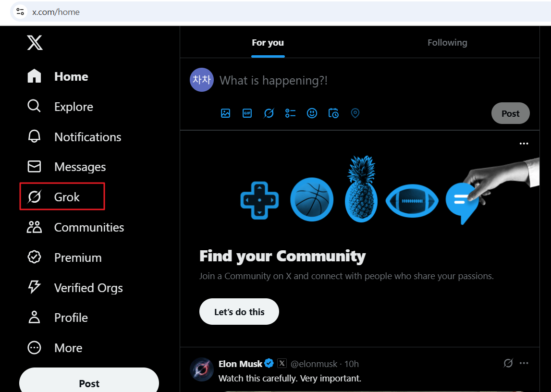Image resolution: width=551 pixels, height=392 pixels.
Task: Switch to the Following tab
Action: click(447, 42)
